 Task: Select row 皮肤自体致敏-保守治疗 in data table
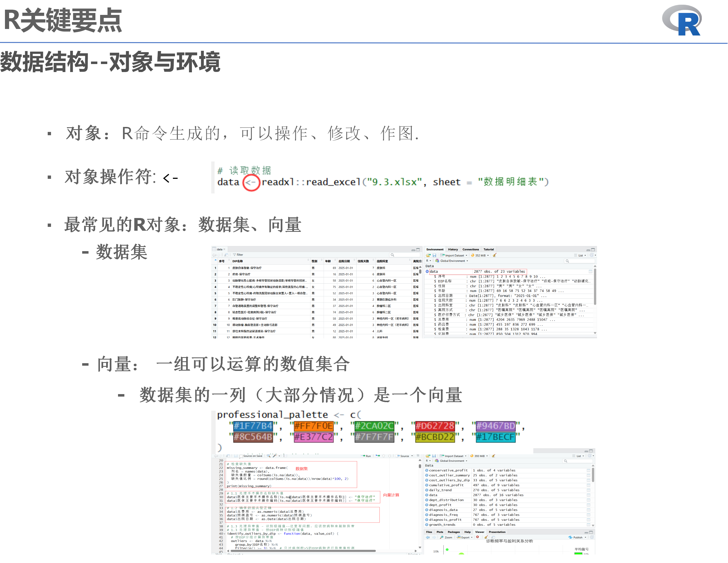(315, 268)
